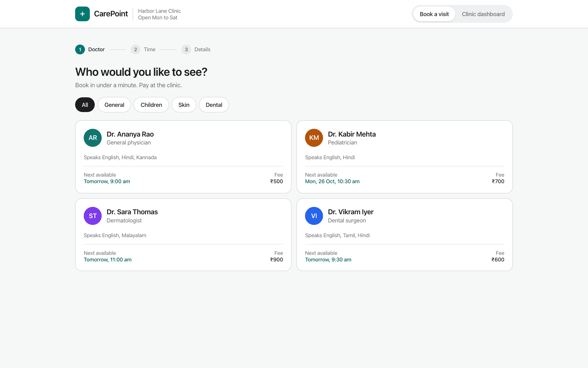The width and height of the screenshot is (588, 368).
Task: Click the General physician label
Action: tap(129, 143)
